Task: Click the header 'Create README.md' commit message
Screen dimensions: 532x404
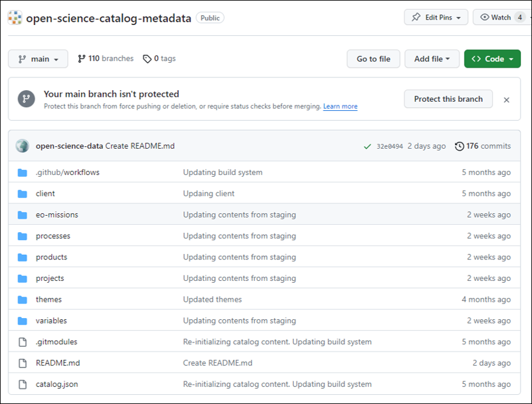Action: tap(140, 146)
